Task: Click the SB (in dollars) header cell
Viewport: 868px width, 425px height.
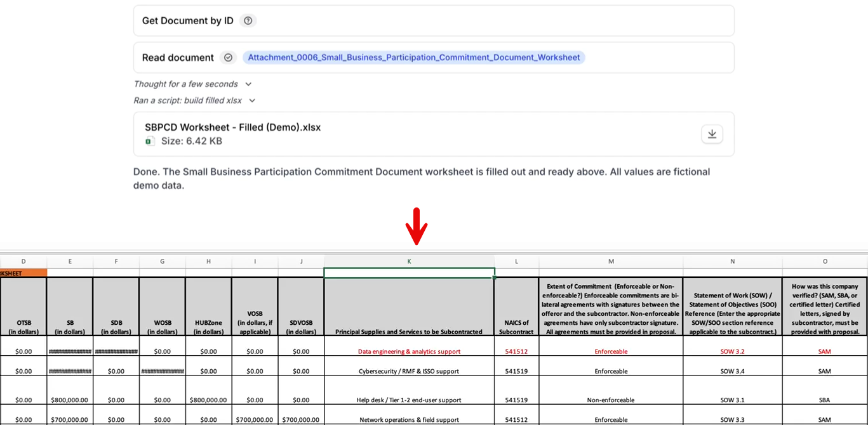Action: (x=70, y=307)
